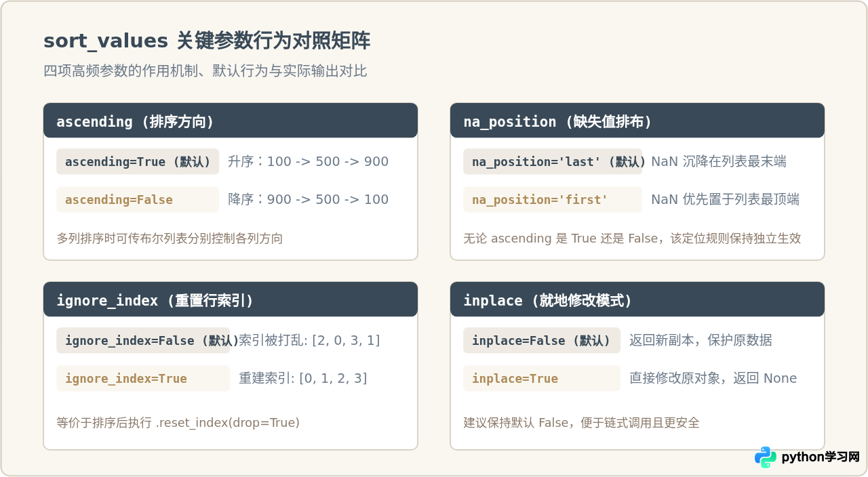Click the note '建议保持默认 False，便于链式调用且更安全'
The height and width of the screenshot is (477, 868).
click(x=582, y=423)
